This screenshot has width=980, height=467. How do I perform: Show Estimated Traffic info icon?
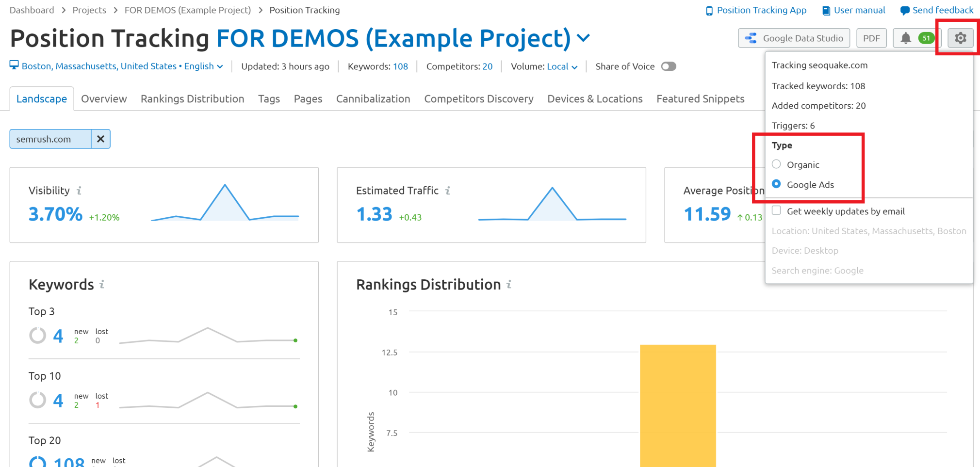click(x=448, y=191)
